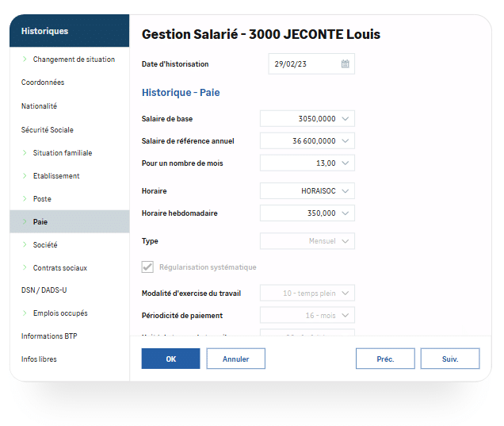Click the Historique - Paie section heading
The width and height of the screenshot is (504, 426).
click(181, 93)
